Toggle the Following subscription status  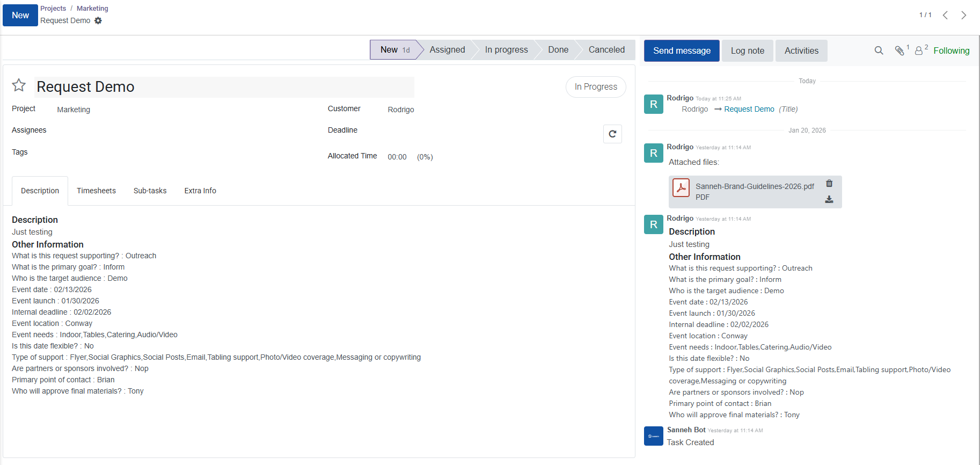click(951, 50)
